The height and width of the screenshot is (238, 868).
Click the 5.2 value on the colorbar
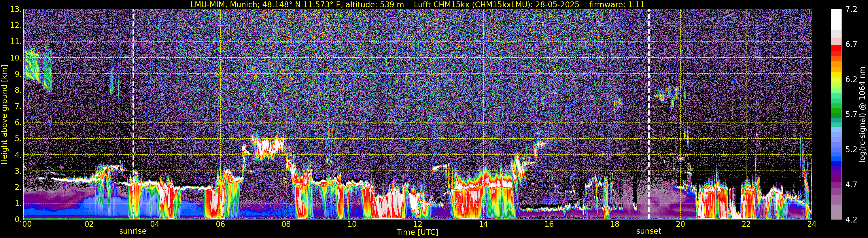tap(851, 149)
